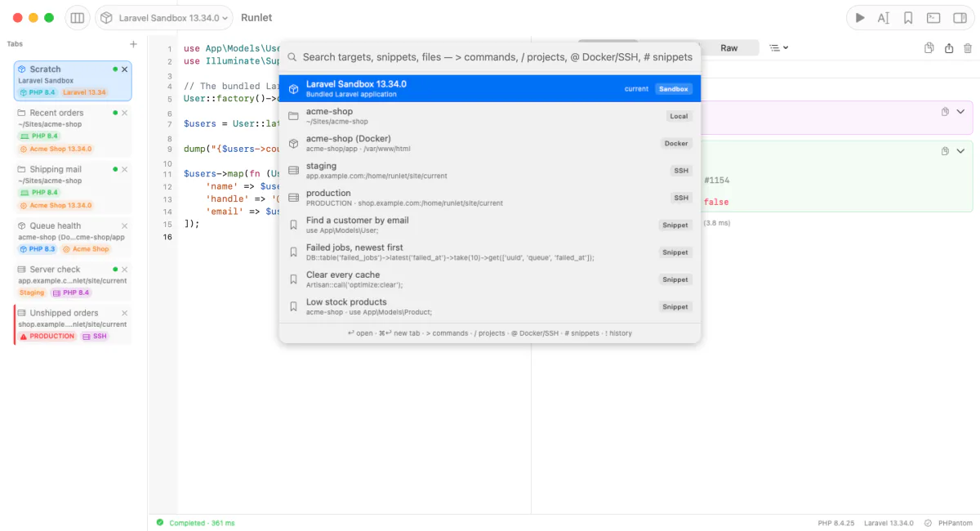Click the SSH badge on production row
Screen dimensions: 980x531
click(x=681, y=198)
